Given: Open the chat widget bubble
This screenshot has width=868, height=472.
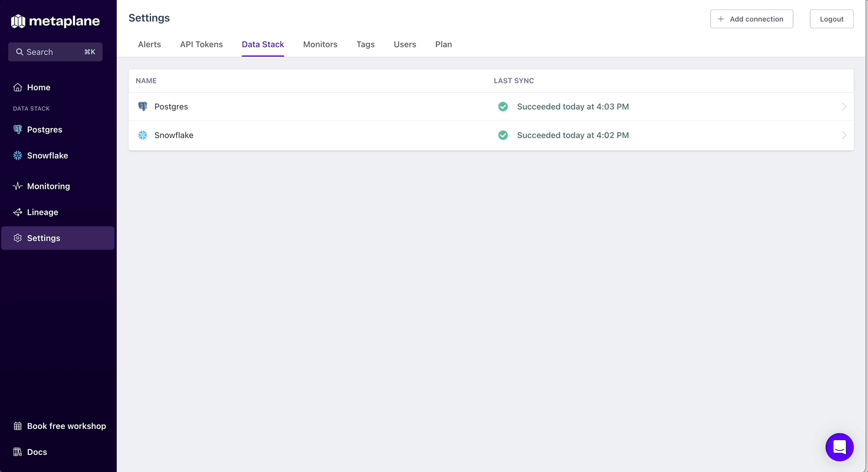Looking at the screenshot, I should click(x=840, y=447).
